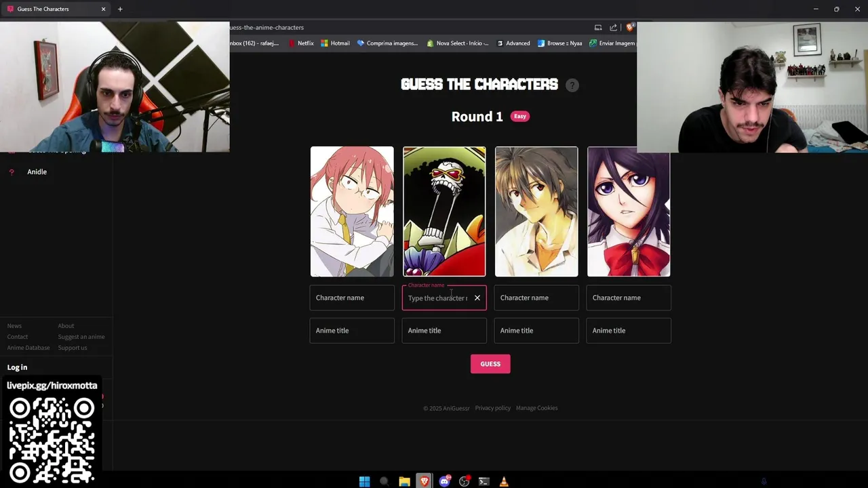Open the About footer link

(66, 326)
